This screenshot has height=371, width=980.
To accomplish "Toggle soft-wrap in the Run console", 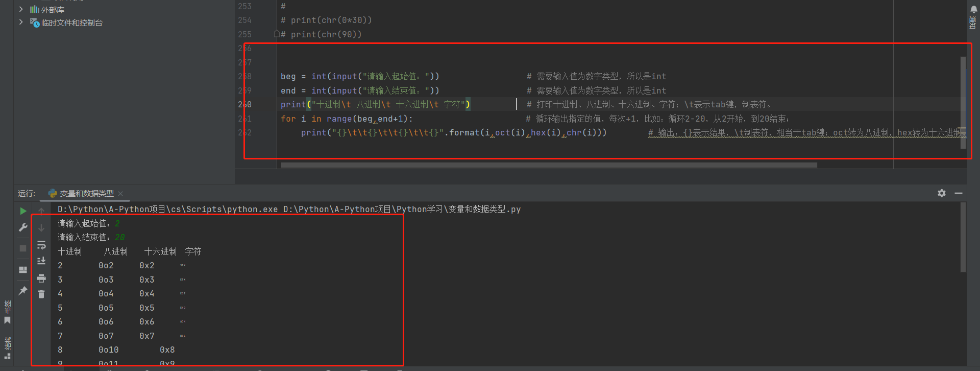I will 41,245.
